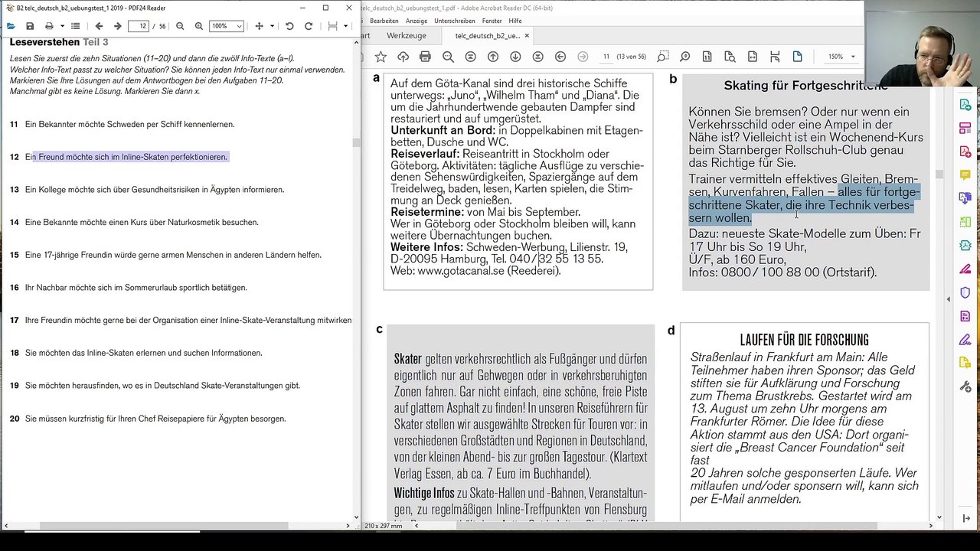980x551 pixels.
Task: Open the Protect shield tool in right panel
Action: click(x=965, y=292)
